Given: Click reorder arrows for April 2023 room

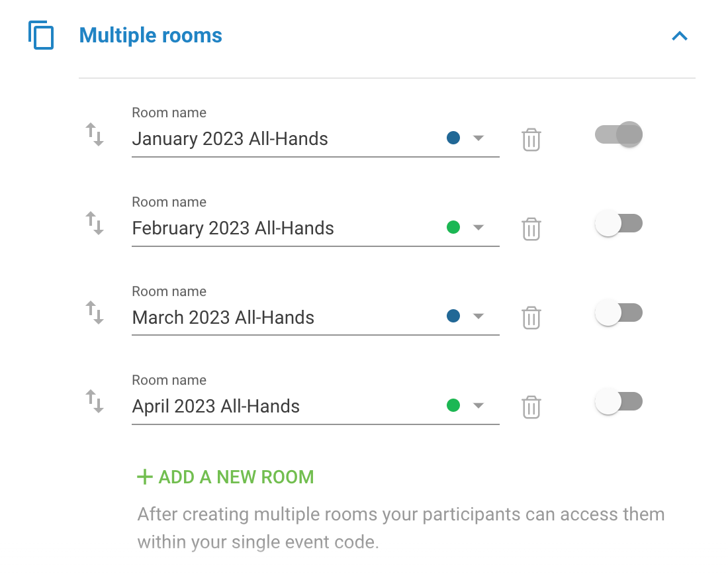Looking at the screenshot, I should (95, 401).
